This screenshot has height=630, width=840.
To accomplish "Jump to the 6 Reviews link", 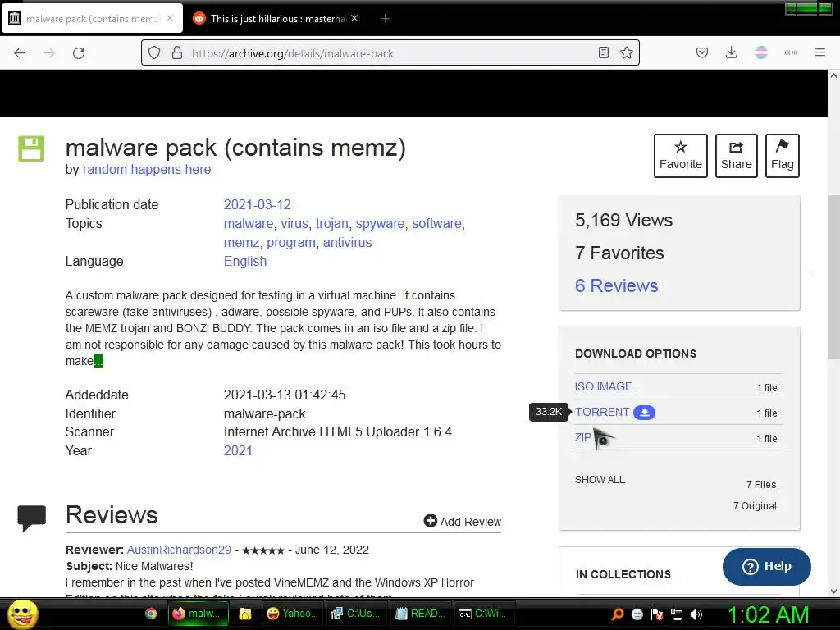I will [x=616, y=285].
